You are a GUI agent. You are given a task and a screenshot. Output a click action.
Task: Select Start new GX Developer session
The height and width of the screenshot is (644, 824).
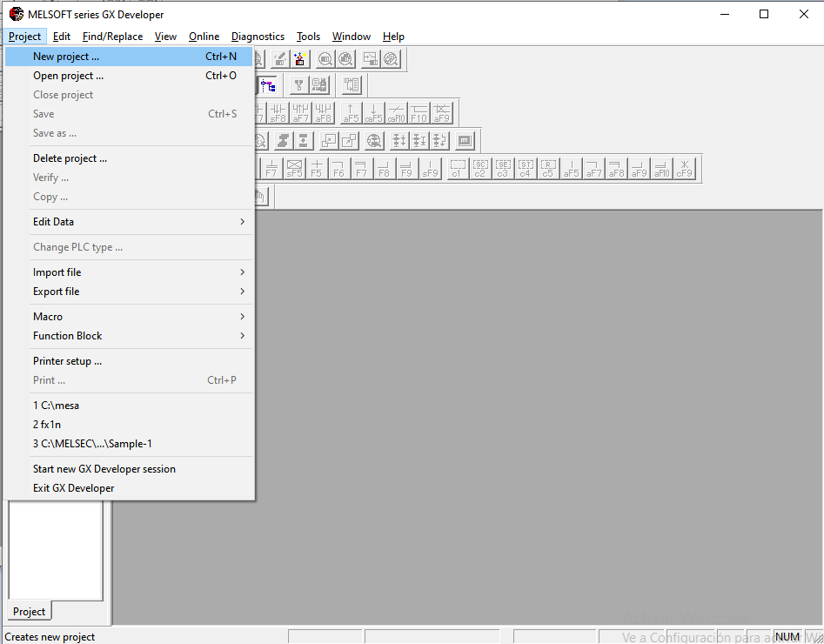[x=129, y=469]
